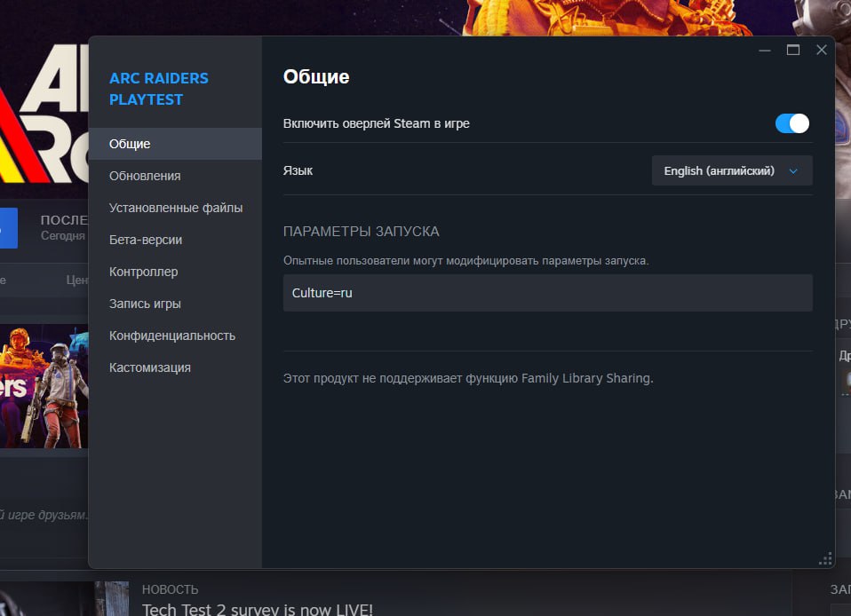Click the ARC RAIDERS PLAYTEST title
This screenshot has height=616, width=851.
pyautogui.click(x=159, y=89)
